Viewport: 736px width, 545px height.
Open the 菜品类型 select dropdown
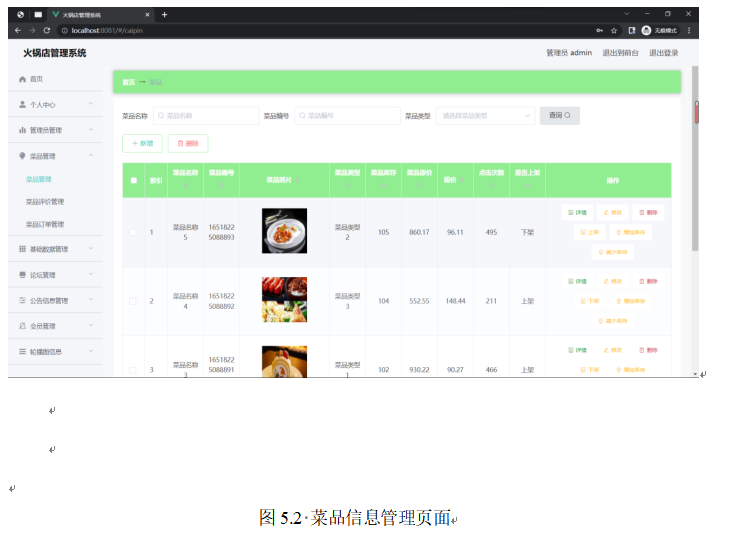[485, 115]
